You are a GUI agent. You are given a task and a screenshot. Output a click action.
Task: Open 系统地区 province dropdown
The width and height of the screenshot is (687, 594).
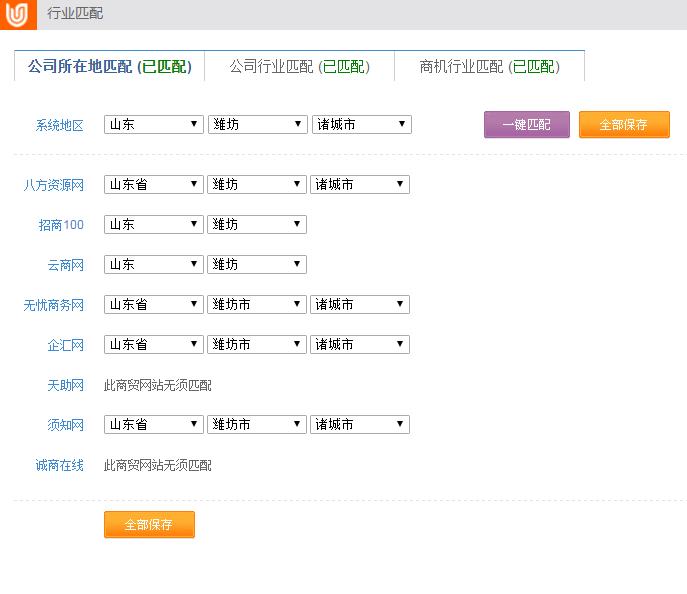point(154,125)
